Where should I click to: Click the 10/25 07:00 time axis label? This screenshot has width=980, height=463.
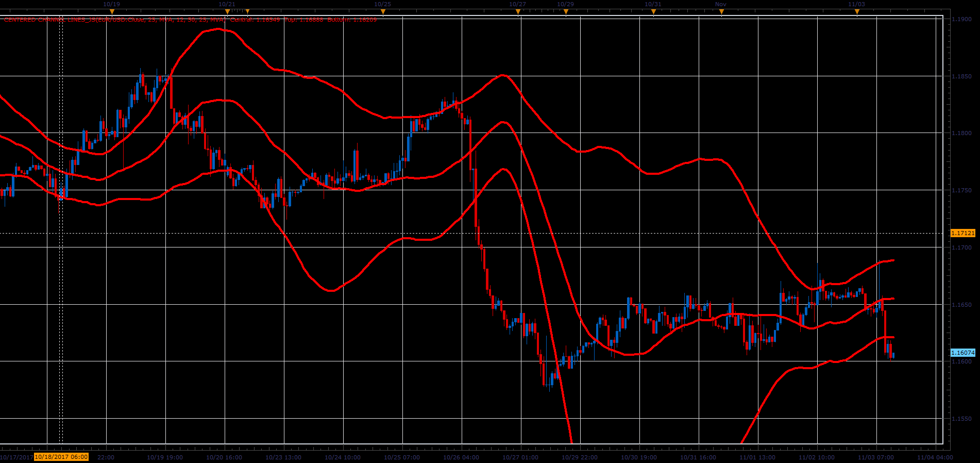[x=402, y=457]
